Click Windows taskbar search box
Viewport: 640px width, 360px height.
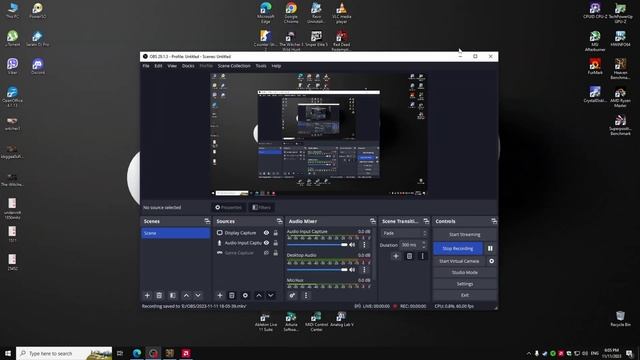tap(64, 353)
